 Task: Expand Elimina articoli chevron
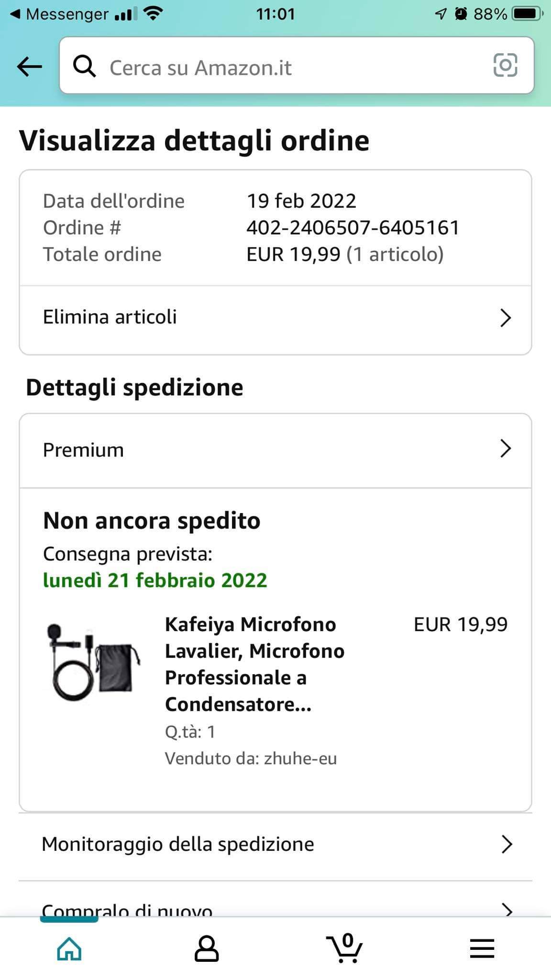(x=506, y=318)
